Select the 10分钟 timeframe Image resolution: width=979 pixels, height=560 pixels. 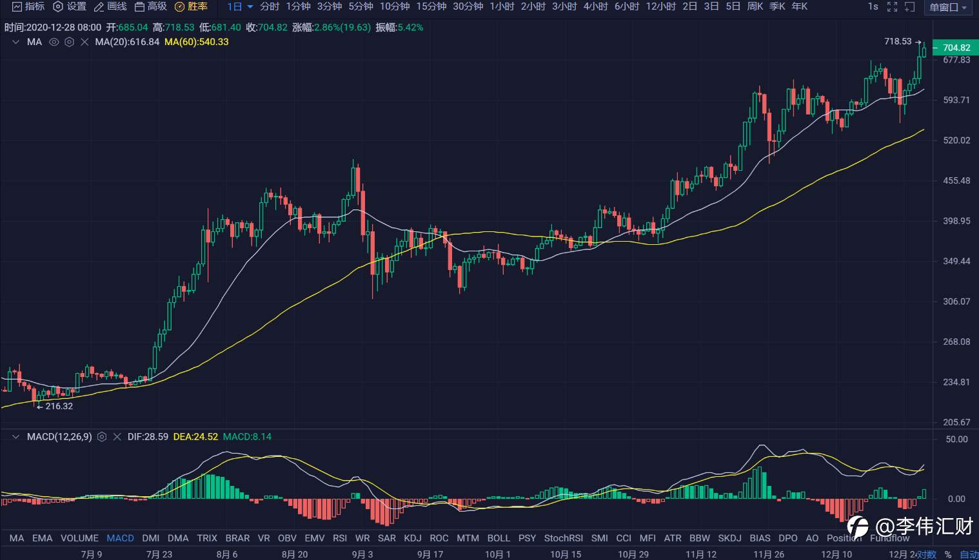(395, 6)
